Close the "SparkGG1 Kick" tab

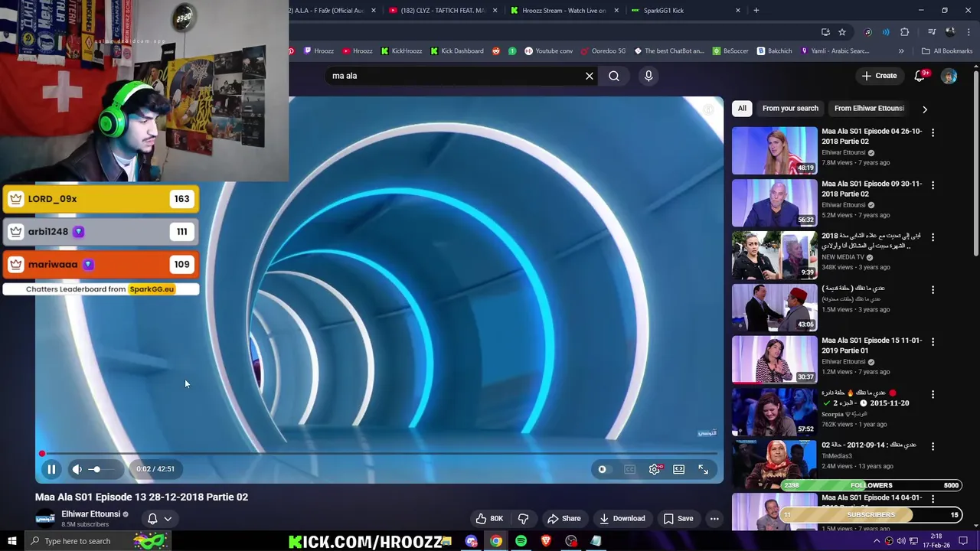(x=738, y=11)
